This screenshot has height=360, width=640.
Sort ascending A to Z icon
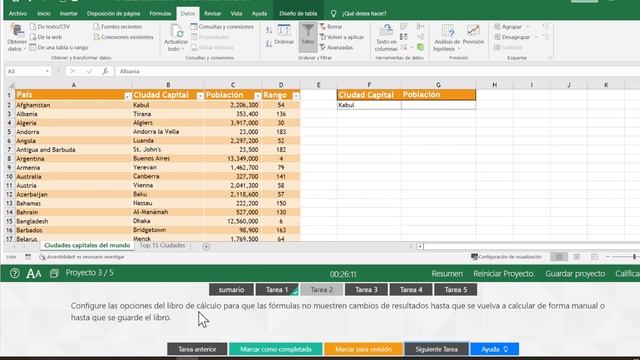[x=269, y=30]
